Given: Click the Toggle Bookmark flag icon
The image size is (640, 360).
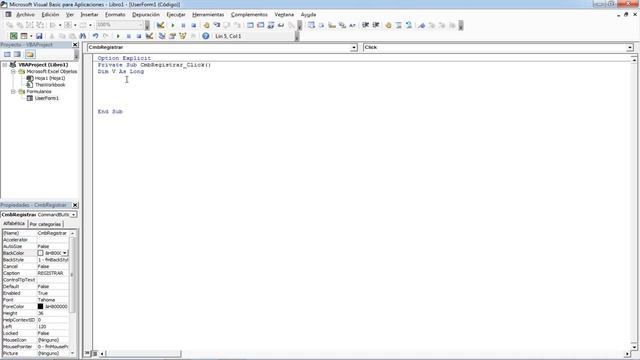Looking at the screenshot, I should click(422, 25).
